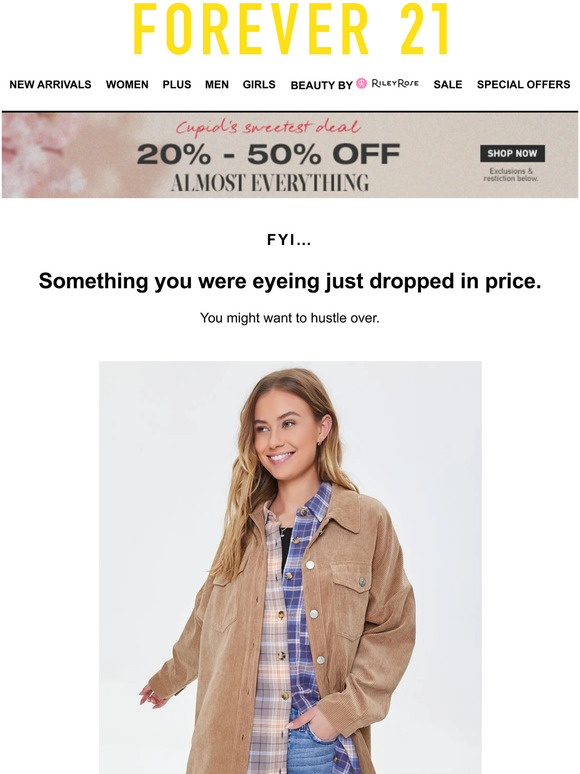Select the Plus category link
This screenshot has height=774, width=580.
point(177,84)
